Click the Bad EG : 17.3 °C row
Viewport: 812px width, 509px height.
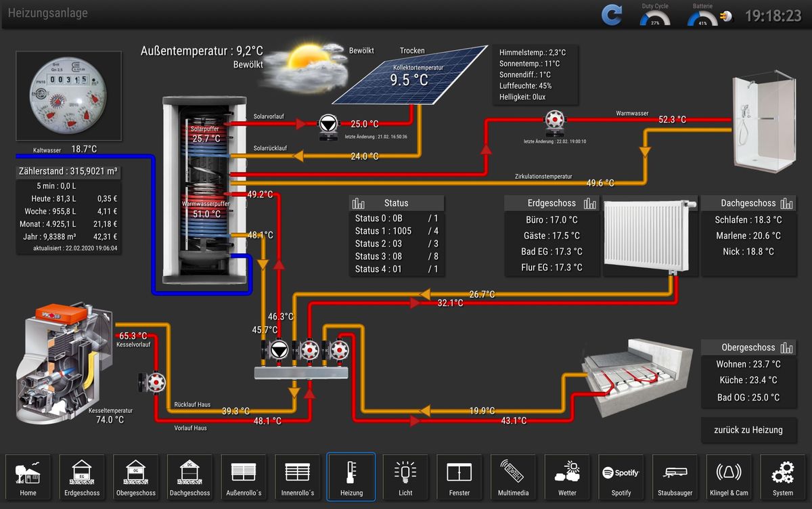pos(552,251)
